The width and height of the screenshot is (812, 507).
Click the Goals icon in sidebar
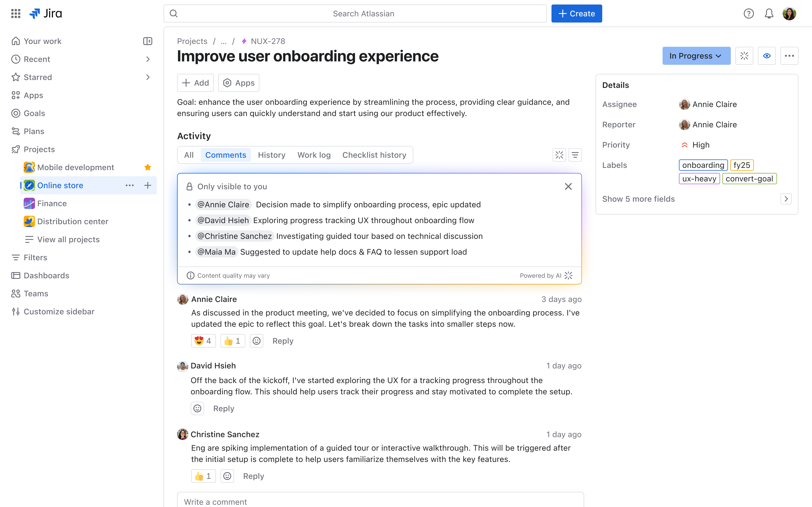point(16,113)
